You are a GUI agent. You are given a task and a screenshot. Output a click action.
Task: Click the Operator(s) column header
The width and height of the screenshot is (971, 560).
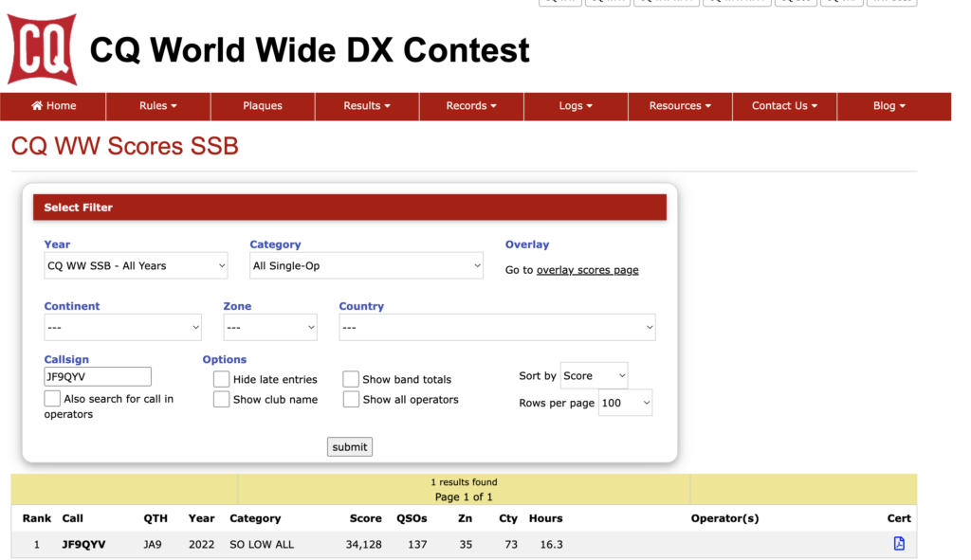click(x=724, y=518)
